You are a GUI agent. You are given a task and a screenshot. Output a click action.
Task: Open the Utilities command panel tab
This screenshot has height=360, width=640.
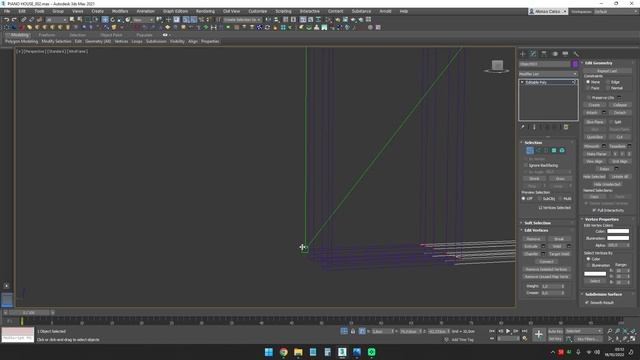coord(576,54)
